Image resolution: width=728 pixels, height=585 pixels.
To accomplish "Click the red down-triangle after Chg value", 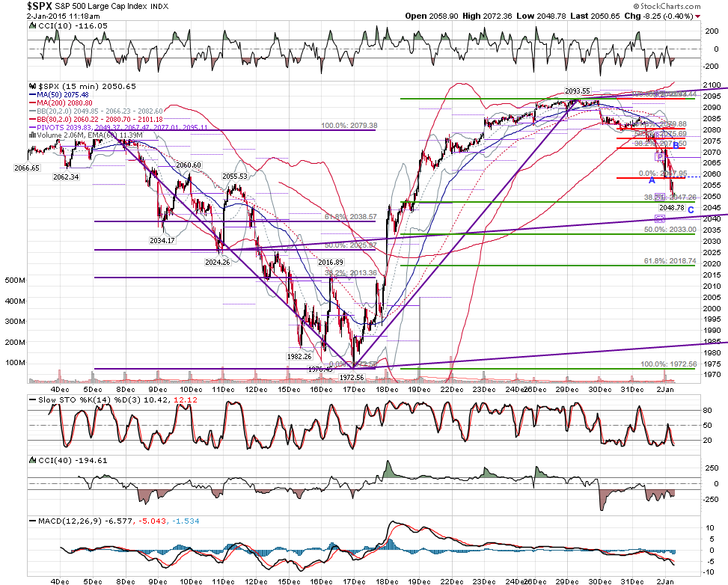I will [698, 16].
